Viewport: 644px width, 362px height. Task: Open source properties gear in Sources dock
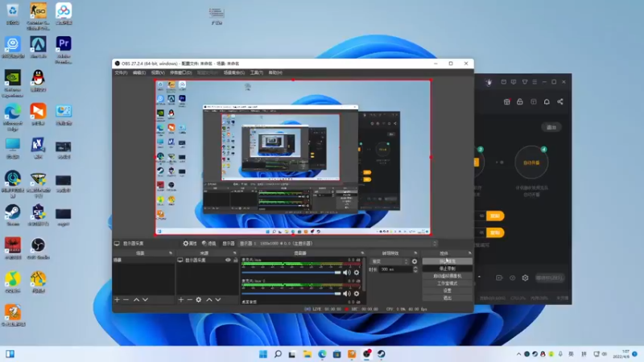tap(198, 299)
